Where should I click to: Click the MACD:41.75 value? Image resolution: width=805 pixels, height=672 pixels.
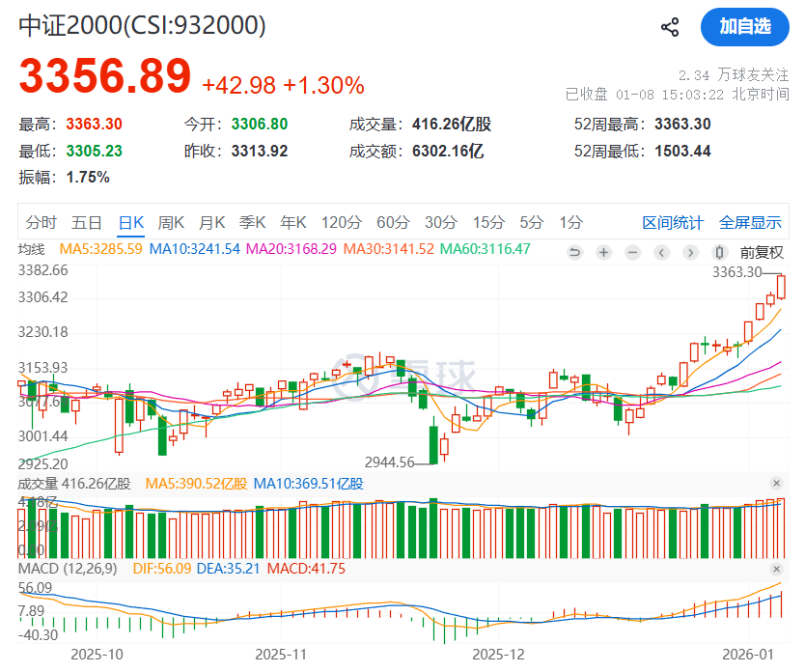pyautogui.click(x=306, y=569)
